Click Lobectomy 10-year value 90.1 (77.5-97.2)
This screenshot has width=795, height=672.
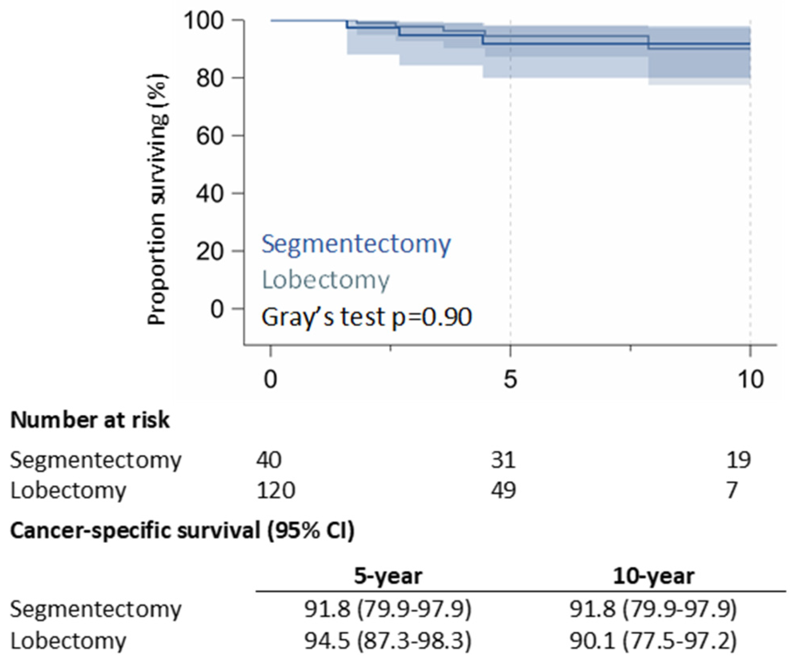653,641
